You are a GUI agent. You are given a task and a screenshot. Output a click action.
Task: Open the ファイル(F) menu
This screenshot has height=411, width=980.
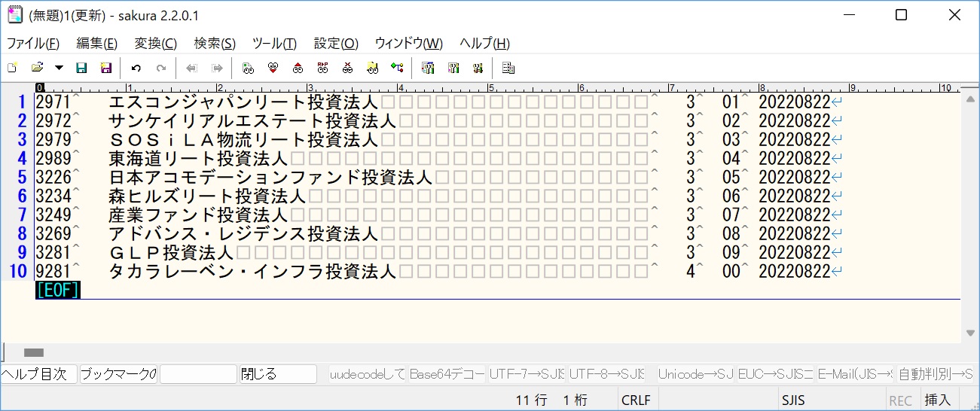click(32, 43)
